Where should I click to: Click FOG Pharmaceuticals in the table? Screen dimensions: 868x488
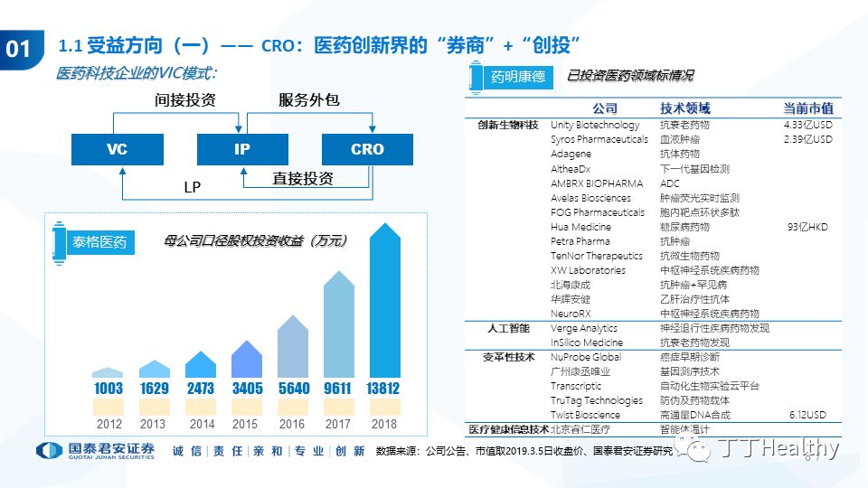coord(598,212)
